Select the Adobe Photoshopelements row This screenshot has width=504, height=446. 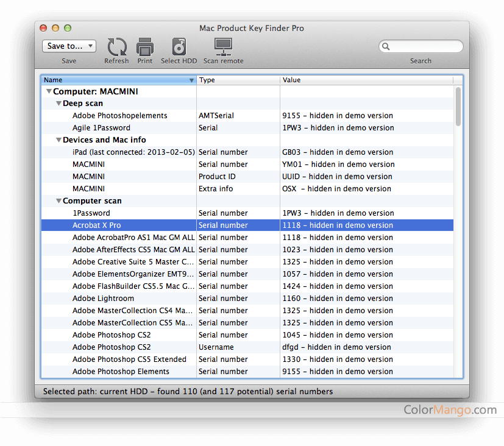click(119, 115)
